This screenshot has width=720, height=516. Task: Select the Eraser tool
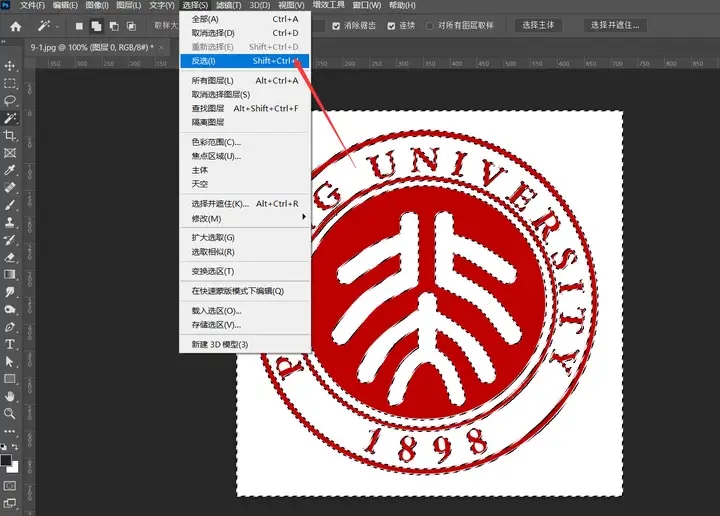[x=10, y=258]
